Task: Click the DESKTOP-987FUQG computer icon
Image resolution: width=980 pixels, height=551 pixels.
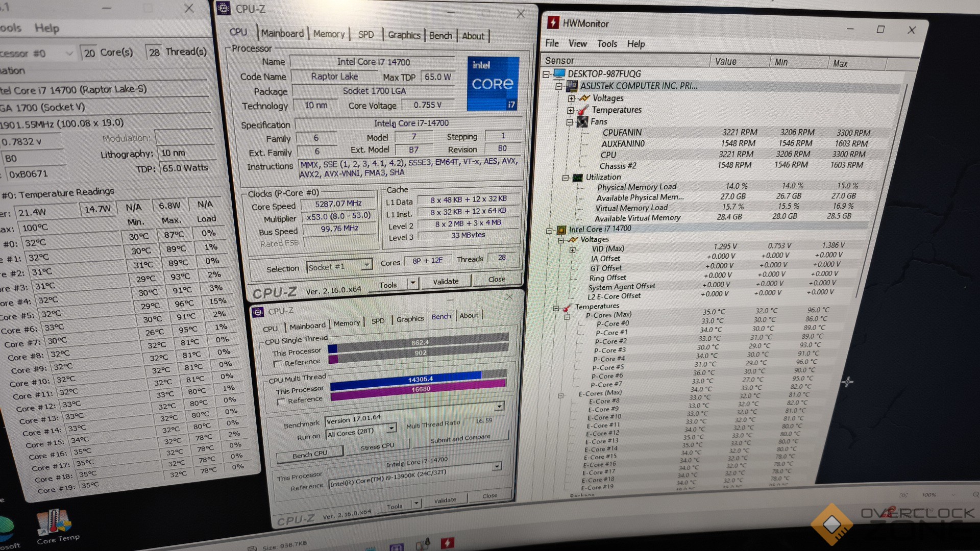Action: click(559, 73)
